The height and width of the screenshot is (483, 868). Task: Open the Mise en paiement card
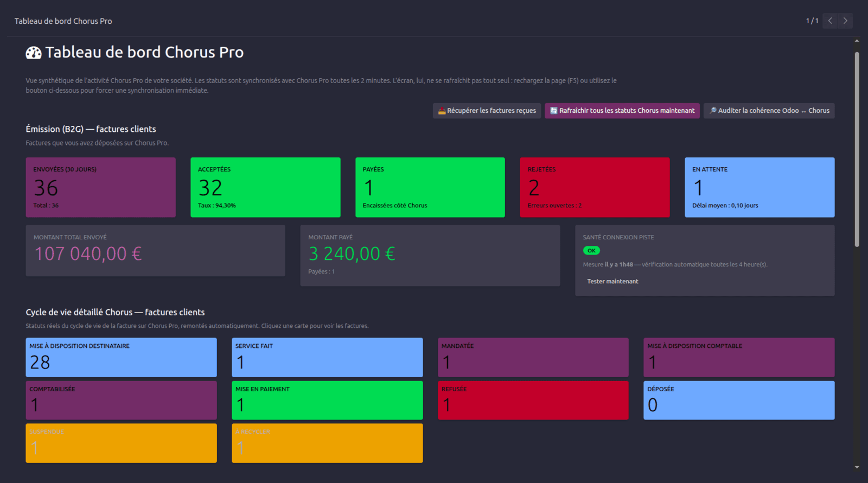coord(327,401)
